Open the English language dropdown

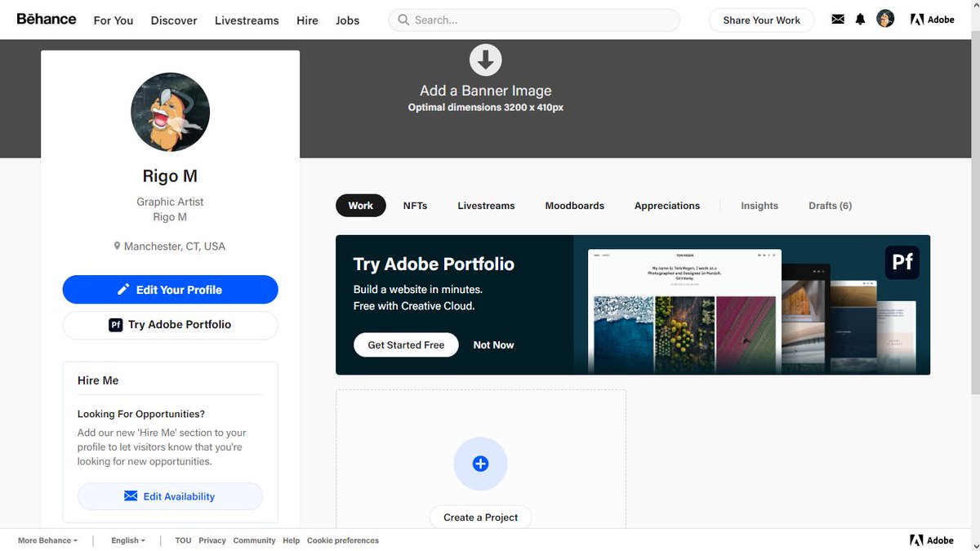128,540
